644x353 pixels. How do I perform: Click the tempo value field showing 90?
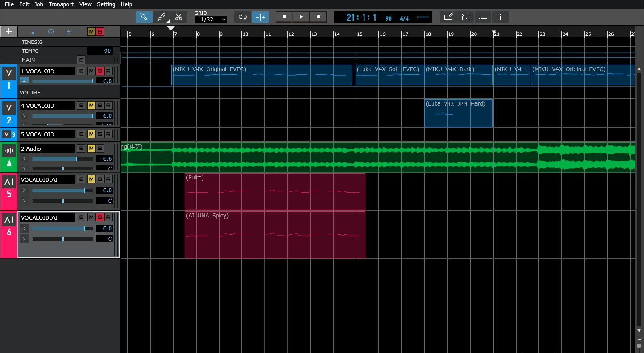100,51
